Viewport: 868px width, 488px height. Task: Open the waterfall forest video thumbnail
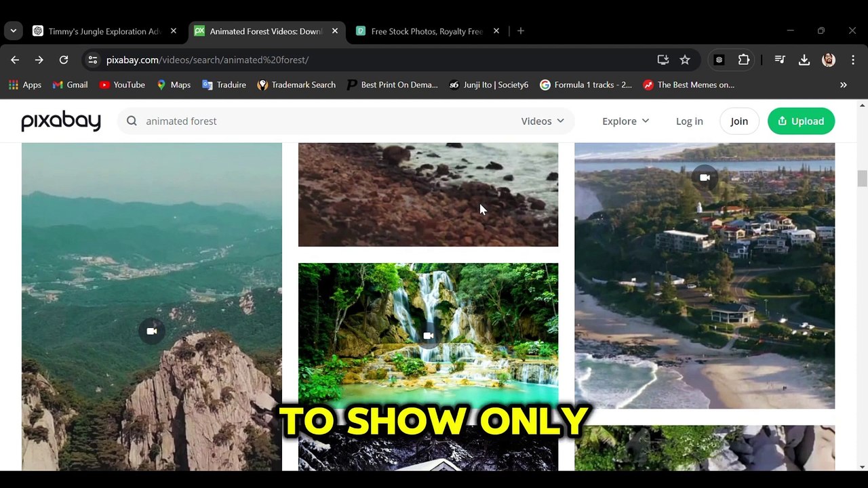428,335
